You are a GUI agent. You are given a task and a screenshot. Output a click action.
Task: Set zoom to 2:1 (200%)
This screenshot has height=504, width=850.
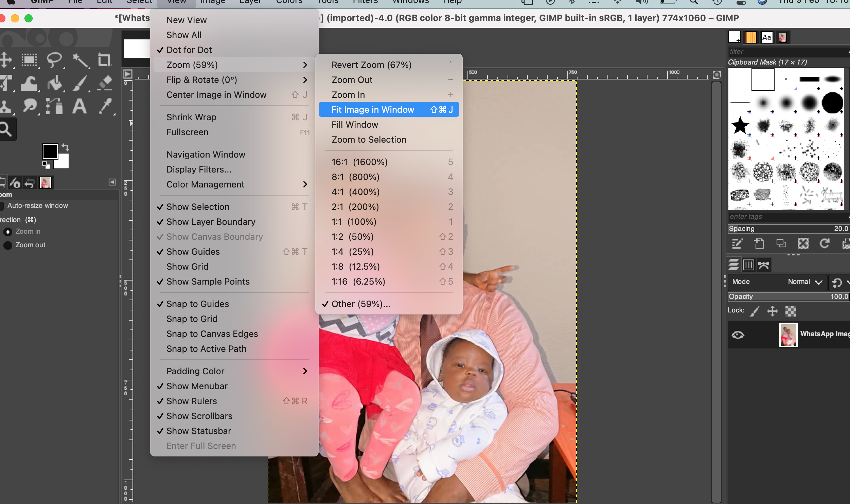(389, 207)
